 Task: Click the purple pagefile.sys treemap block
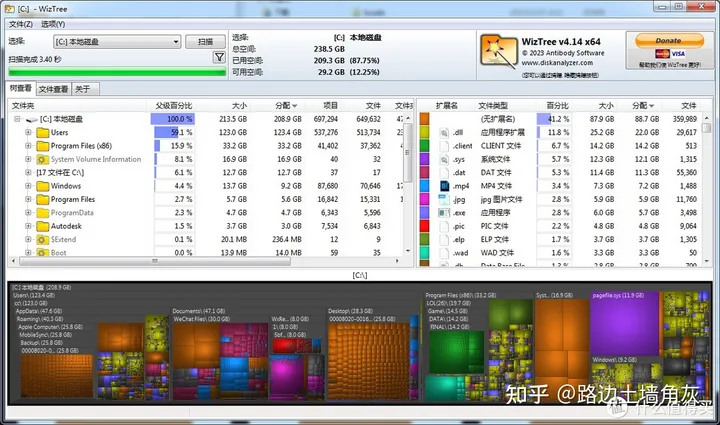pos(624,326)
